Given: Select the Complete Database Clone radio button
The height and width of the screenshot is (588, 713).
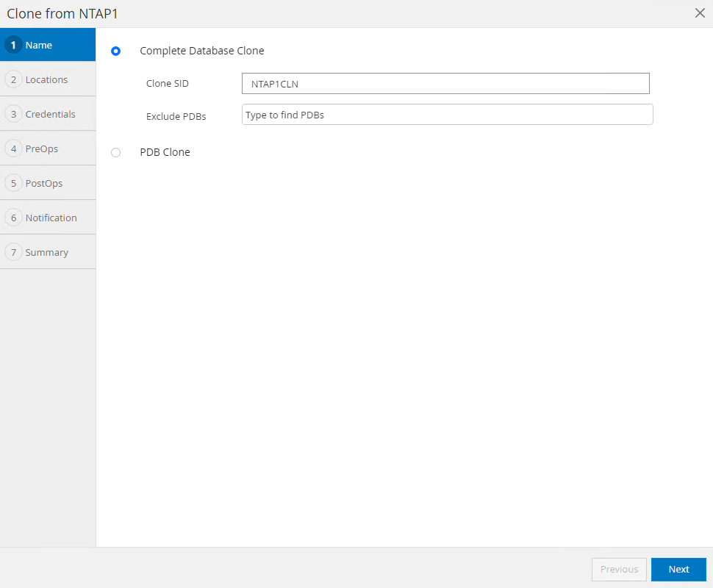Looking at the screenshot, I should [x=115, y=51].
